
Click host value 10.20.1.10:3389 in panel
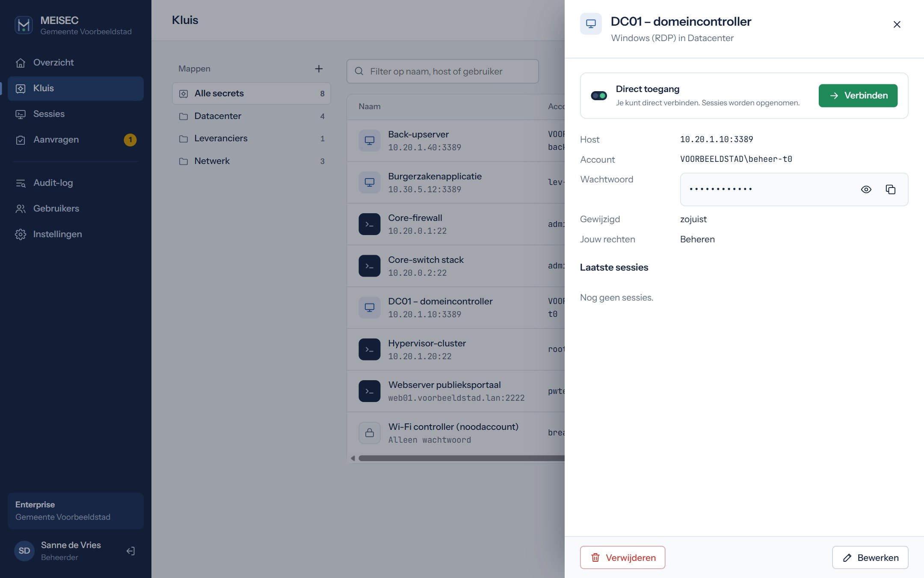pyautogui.click(x=717, y=140)
